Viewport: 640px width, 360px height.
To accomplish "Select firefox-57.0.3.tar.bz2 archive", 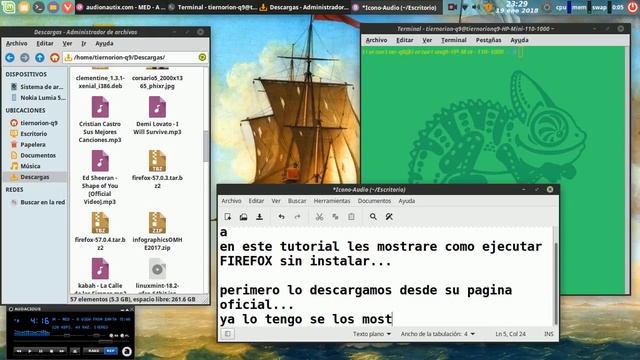I will coord(157,169).
